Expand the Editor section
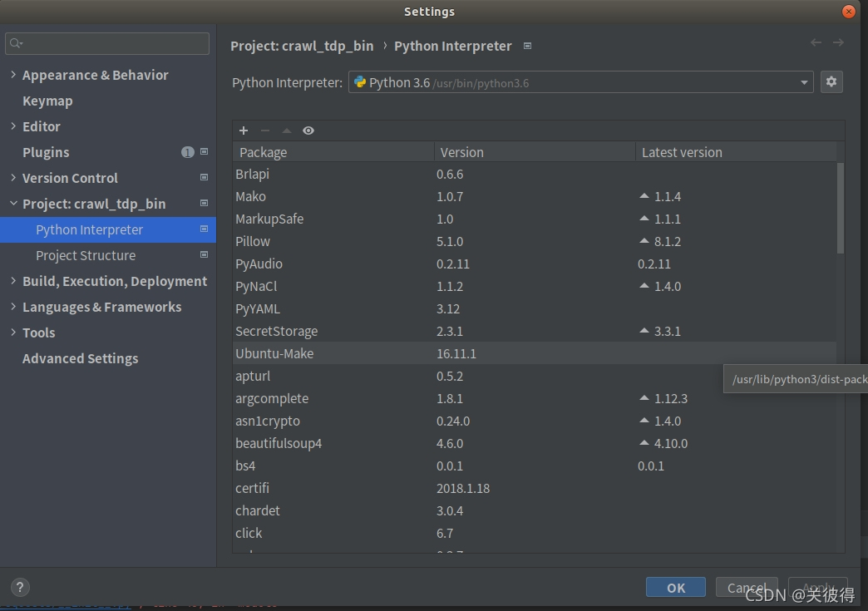This screenshot has height=611, width=868. click(x=13, y=126)
